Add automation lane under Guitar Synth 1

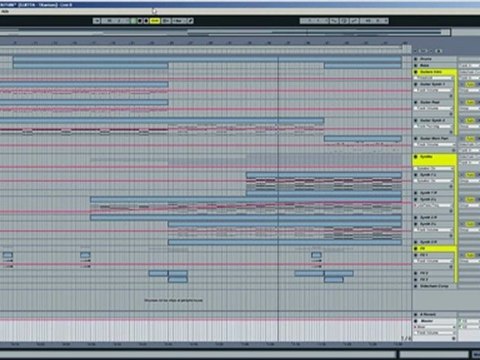click(x=451, y=96)
